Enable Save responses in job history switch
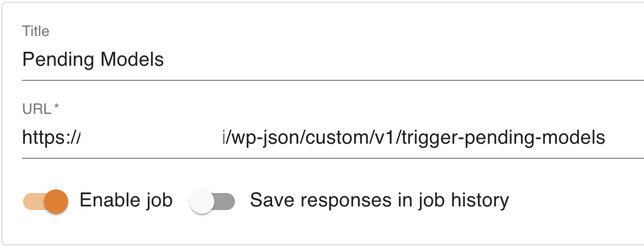644x246 pixels. click(212, 200)
